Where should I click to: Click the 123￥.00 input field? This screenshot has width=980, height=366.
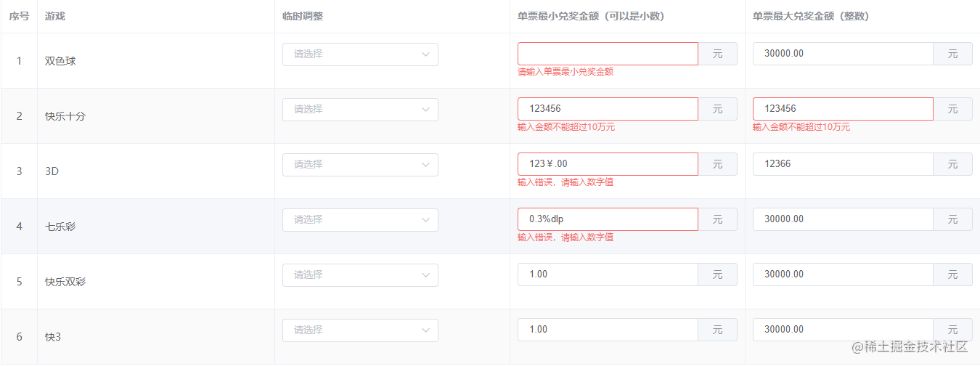pos(608,165)
